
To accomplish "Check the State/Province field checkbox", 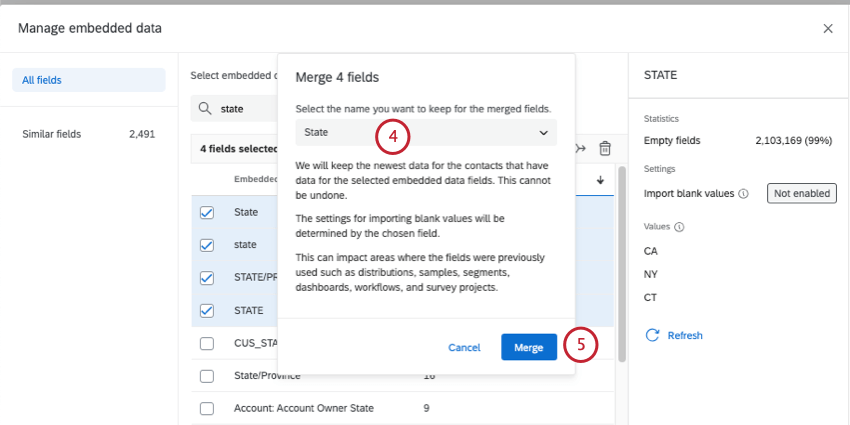I will coord(207,376).
